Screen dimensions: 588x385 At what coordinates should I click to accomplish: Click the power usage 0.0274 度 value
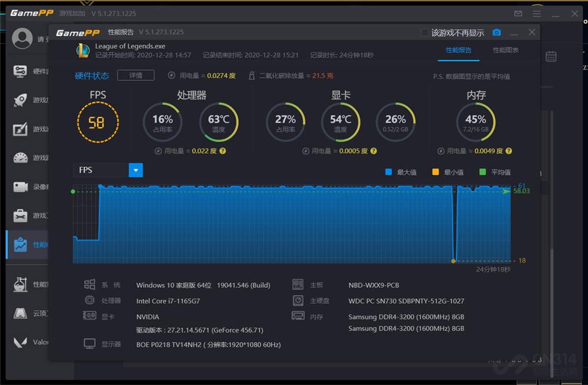(x=221, y=75)
